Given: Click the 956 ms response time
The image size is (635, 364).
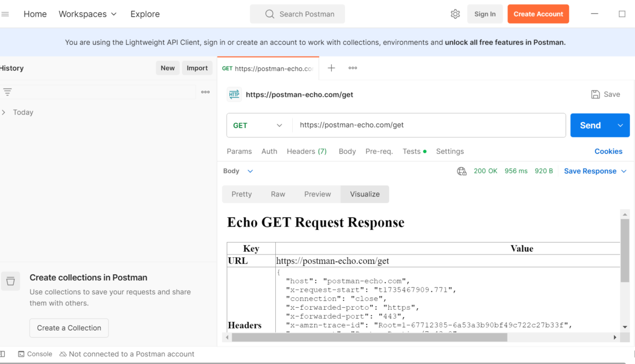Looking at the screenshot, I should (x=516, y=171).
